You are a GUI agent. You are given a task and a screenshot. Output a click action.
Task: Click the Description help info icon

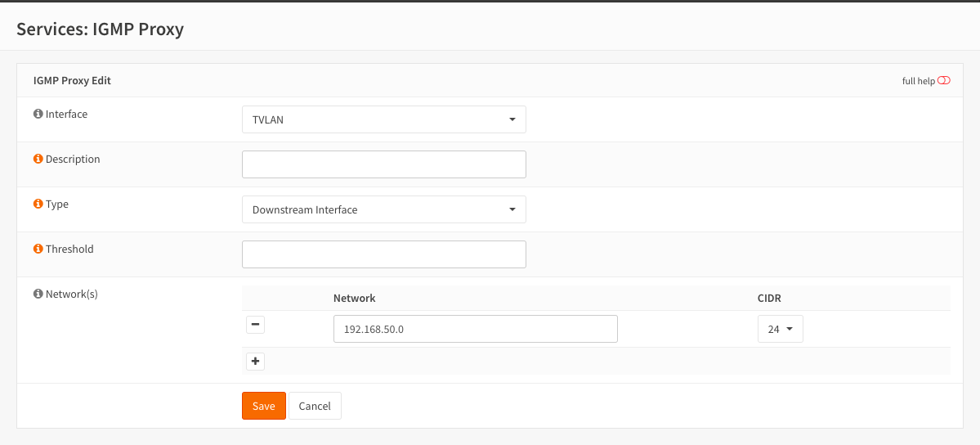38,160
